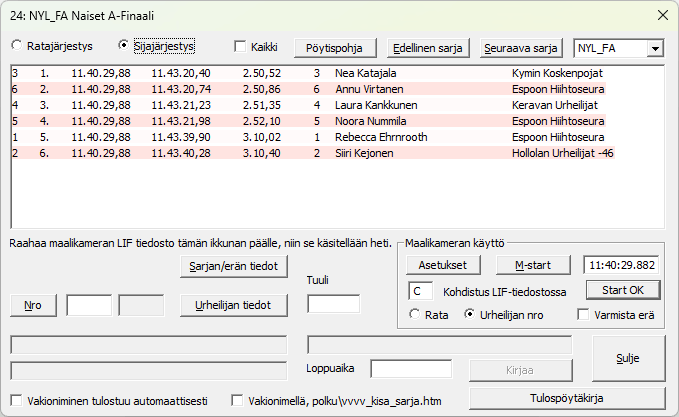Click the Nro button
Viewport: 679px width, 417px height.
tap(33, 305)
